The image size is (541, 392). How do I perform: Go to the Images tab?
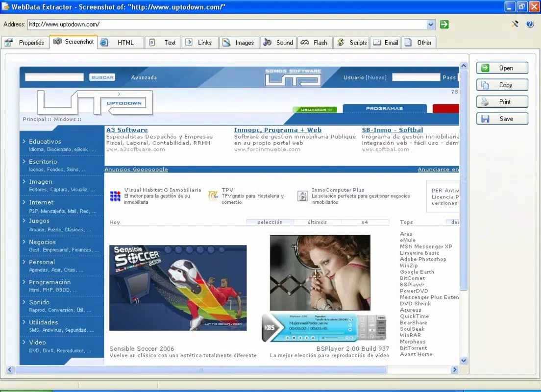click(239, 43)
